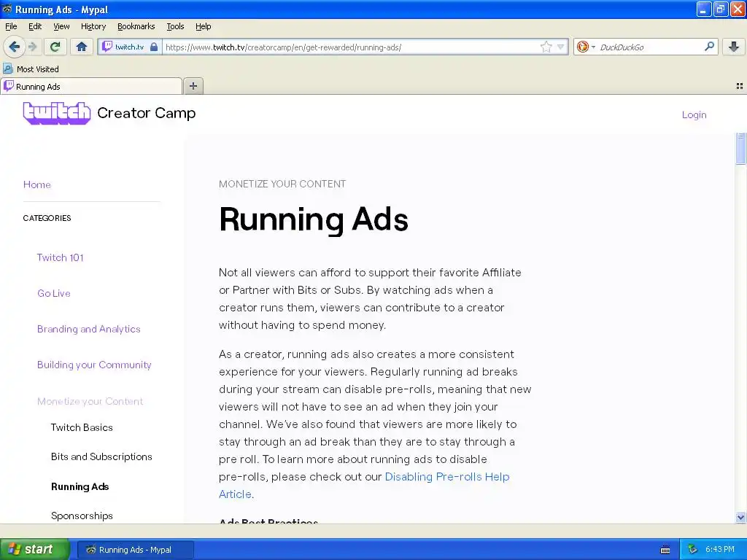Open the Go Live category
Viewport: 747px width, 560px height.
coord(54,293)
